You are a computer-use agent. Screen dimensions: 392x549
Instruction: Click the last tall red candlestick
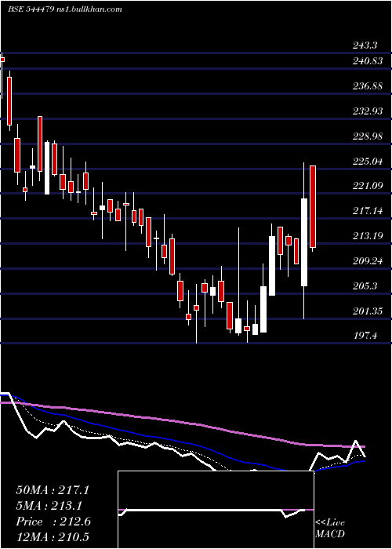point(313,206)
